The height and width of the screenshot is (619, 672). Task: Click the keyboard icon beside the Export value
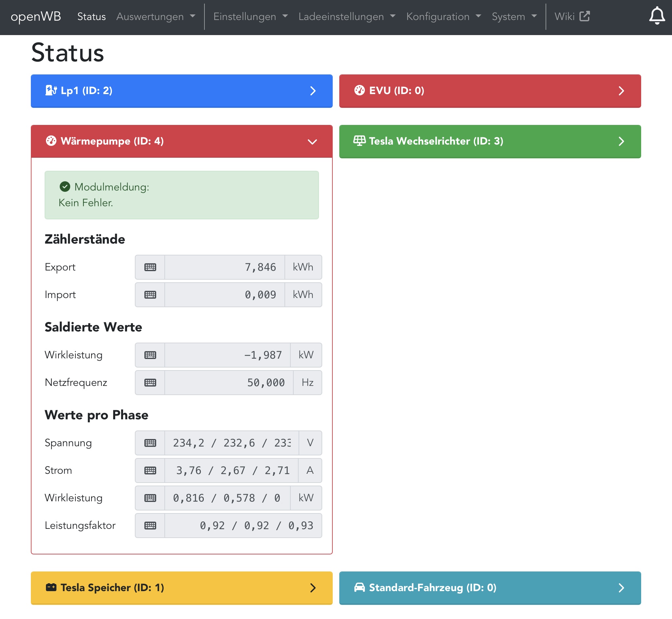coord(150,267)
